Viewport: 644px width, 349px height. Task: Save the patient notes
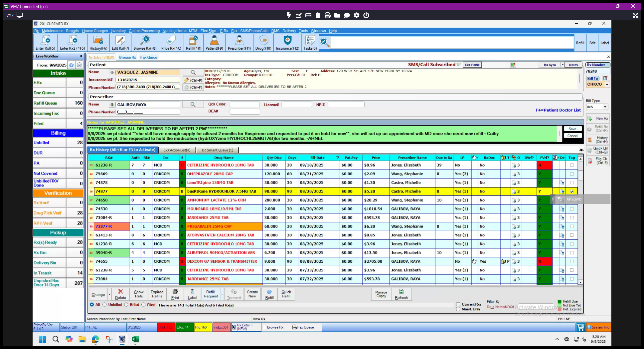tap(572, 129)
